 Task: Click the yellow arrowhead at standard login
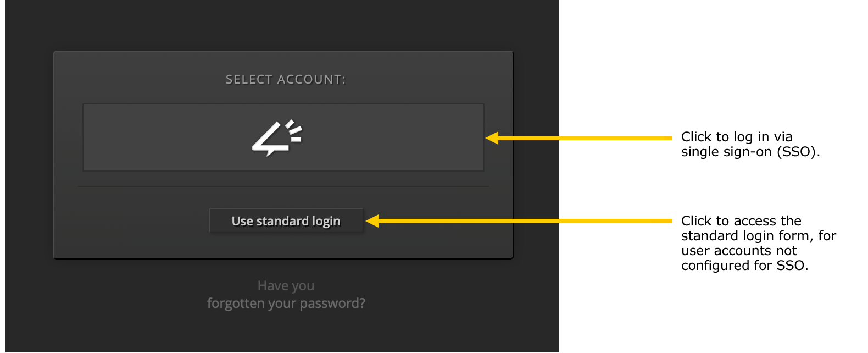pos(372,221)
